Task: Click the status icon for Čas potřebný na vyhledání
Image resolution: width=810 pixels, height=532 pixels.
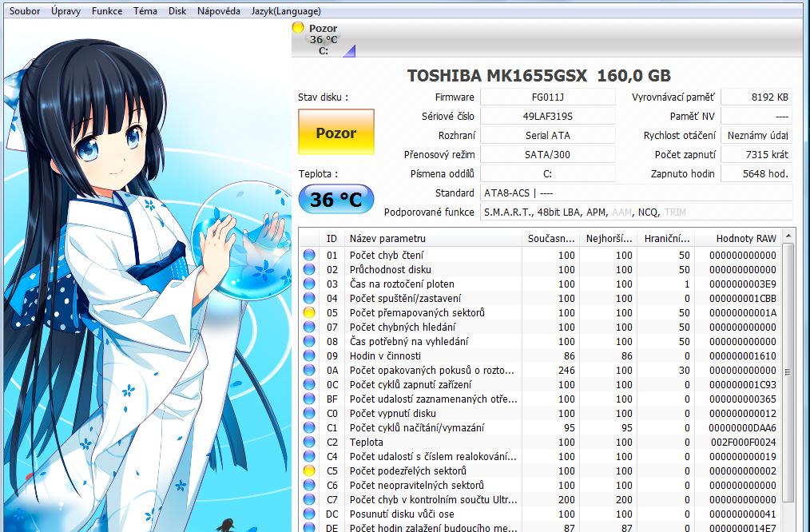Action: pyautogui.click(x=309, y=341)
